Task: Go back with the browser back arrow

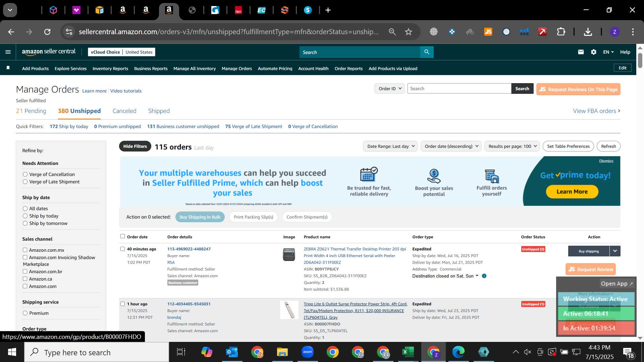Action: pyautogui.click(x=11, y=32)
